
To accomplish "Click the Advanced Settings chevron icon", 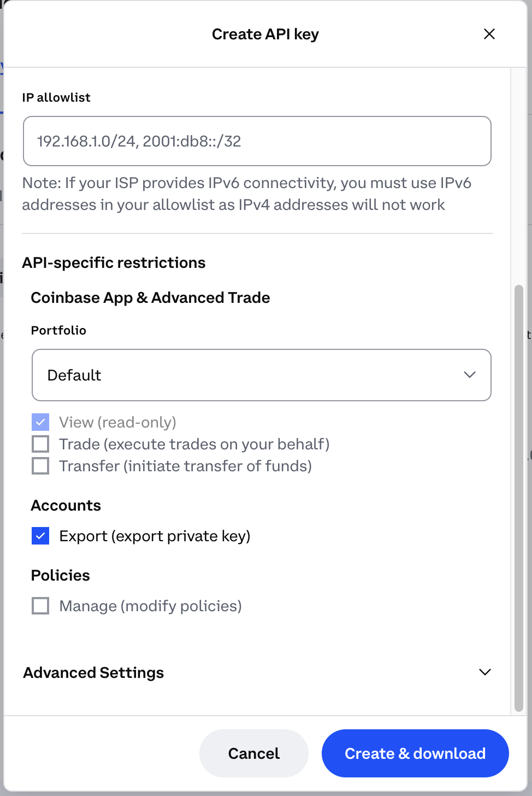I will pos(484,672).
